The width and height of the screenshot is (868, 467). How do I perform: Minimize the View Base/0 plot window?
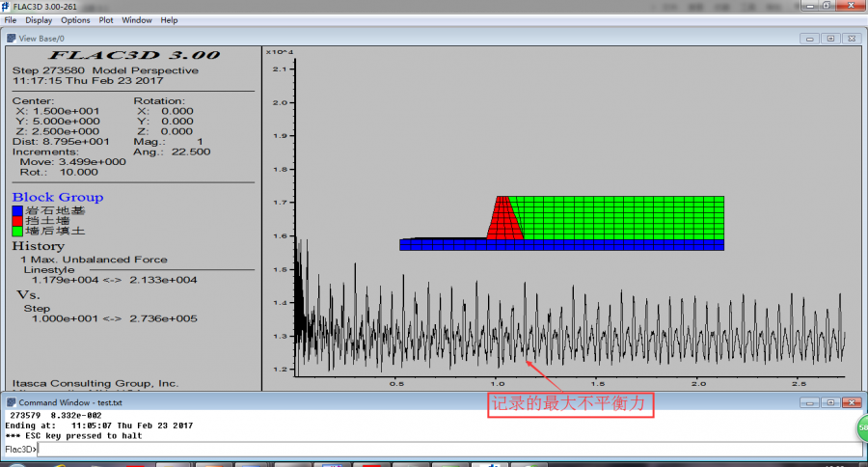(810, 39)
